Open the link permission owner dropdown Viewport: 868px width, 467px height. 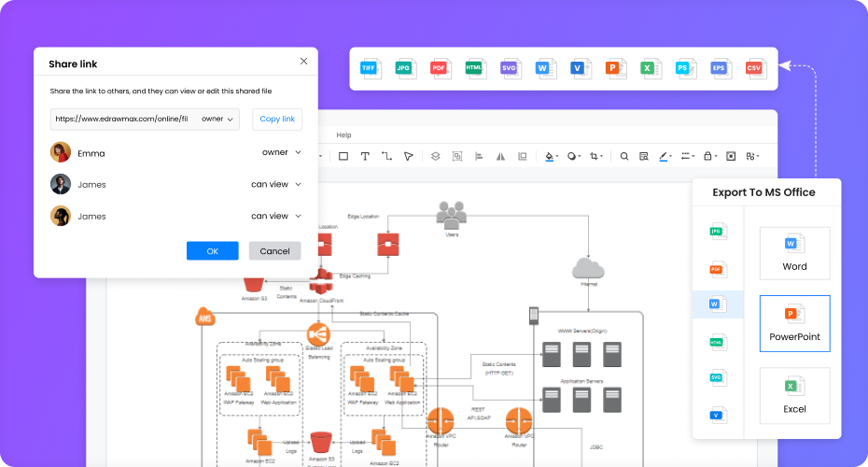[x=217, y=119]
